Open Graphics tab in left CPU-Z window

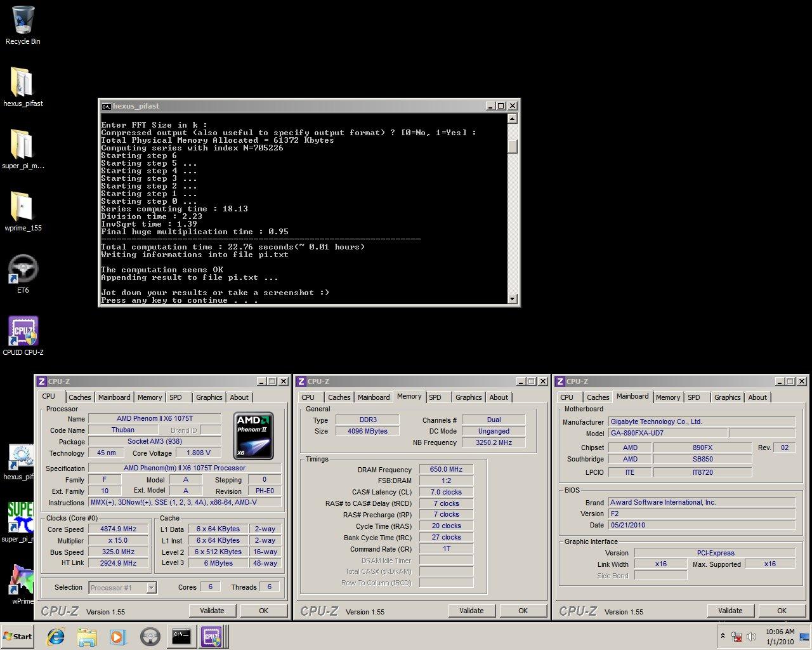[209, 397]
